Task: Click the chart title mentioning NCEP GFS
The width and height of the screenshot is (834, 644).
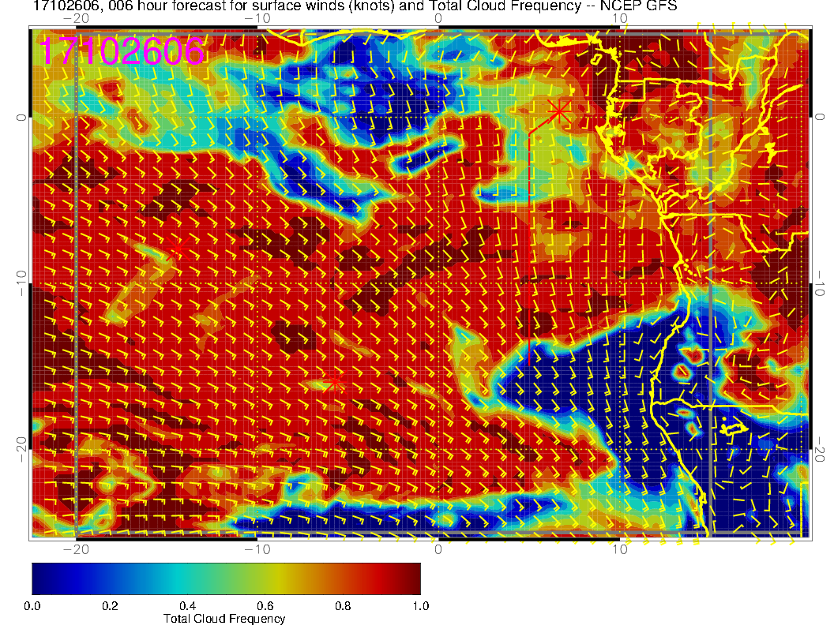Action: pos(355,6)
